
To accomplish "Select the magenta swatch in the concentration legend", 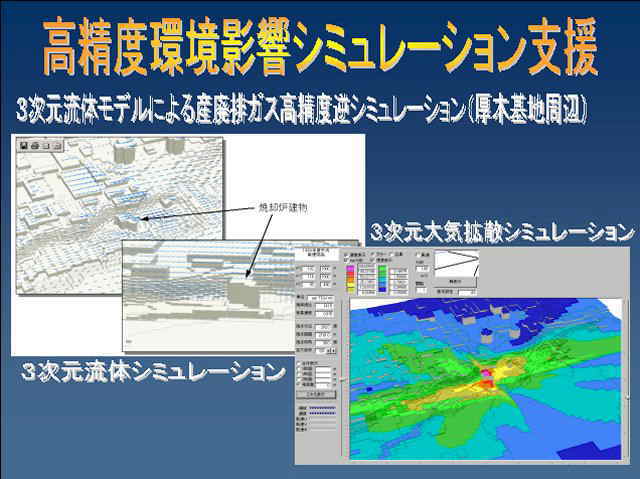I will [x=351, y=268].
